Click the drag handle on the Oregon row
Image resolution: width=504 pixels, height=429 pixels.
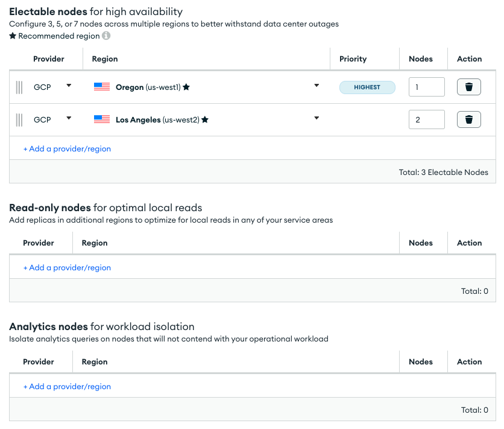(x=19, y=87)
